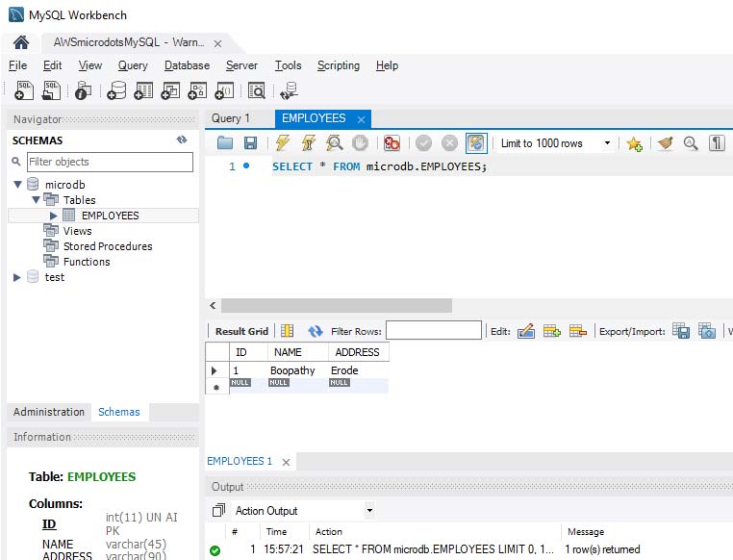The height and width of the screenshot is (560, 733).
Task: Edit current row pencil icon
Action: coord(526,331)
